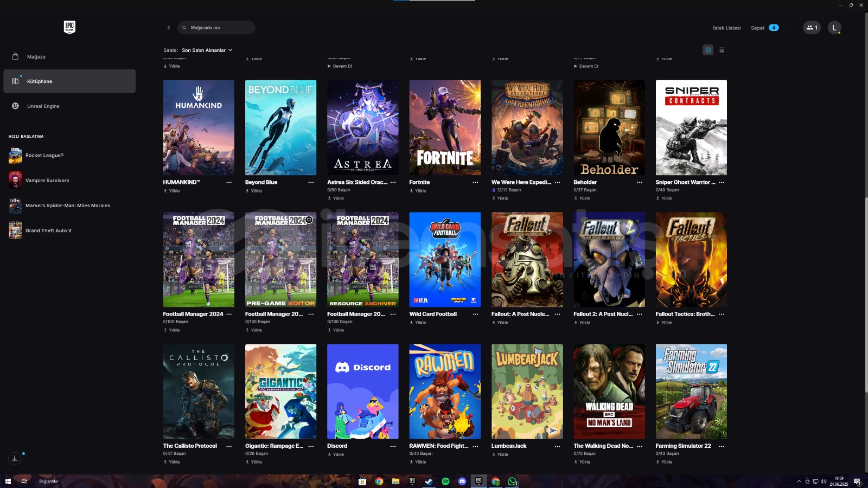The width and height of the screenshot is (868, 488).
Task: Click Yükle under Wild Card Football
Action: 418,323
